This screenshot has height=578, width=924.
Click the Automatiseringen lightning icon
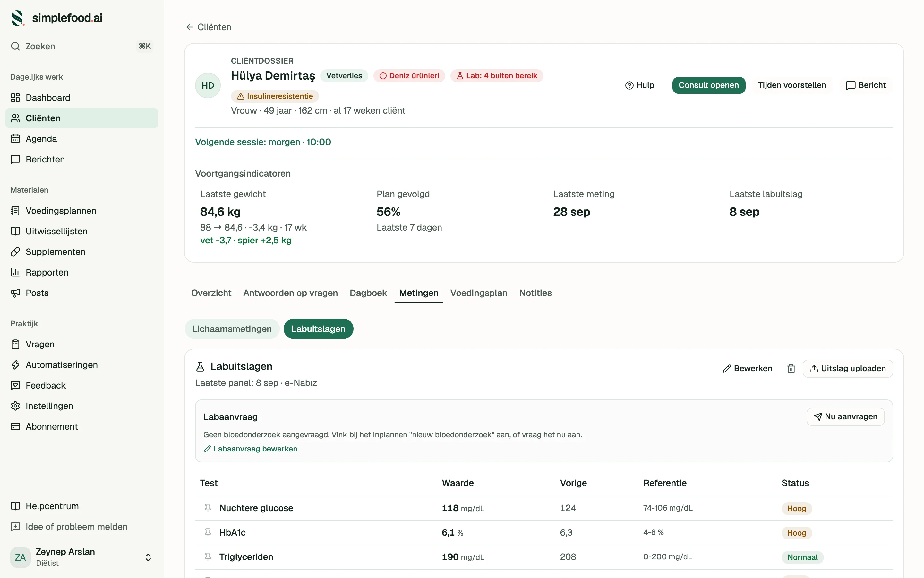pos(15,365)
